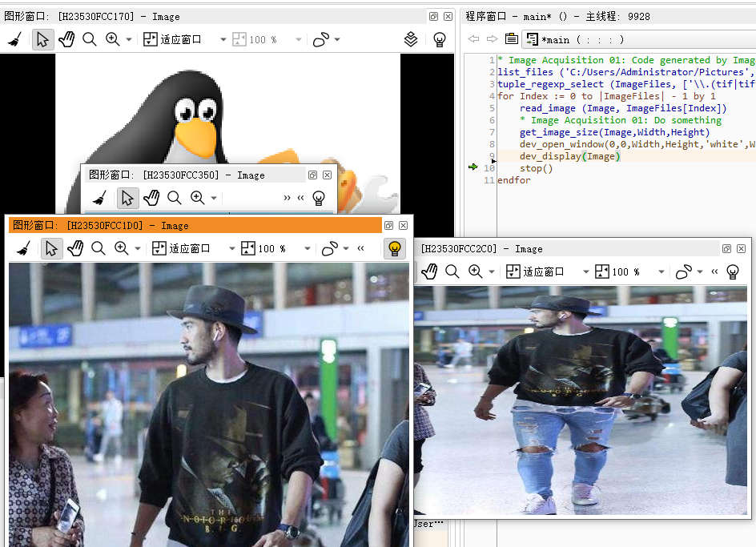The image size is (756, 547).
Task: Open procedure interface icon in program window
Action: point(512,38)
